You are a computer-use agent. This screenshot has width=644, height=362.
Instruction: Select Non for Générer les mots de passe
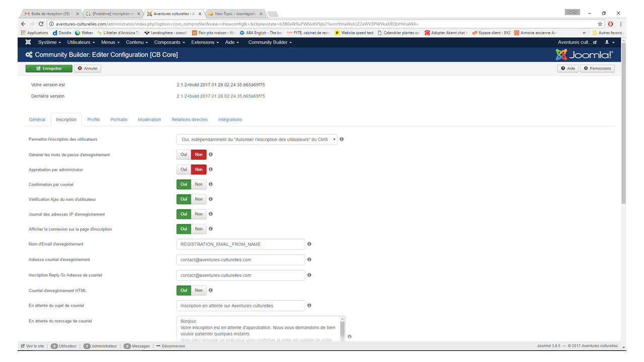coord(199,155)
